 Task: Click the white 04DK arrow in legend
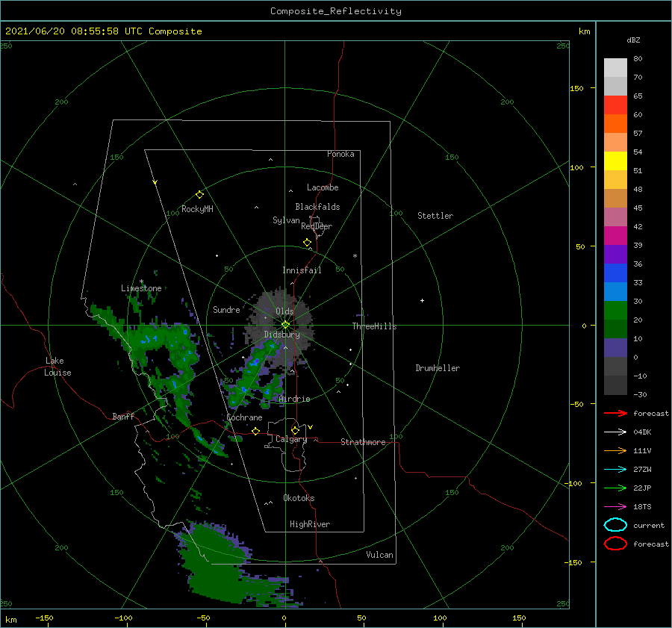click(x=615, y=432)
